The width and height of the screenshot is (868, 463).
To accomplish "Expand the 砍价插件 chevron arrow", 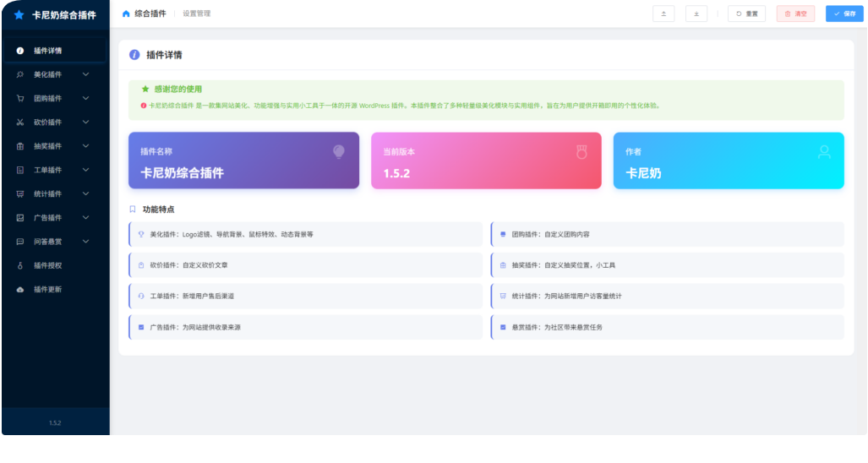I will click(x=86, y=122).
